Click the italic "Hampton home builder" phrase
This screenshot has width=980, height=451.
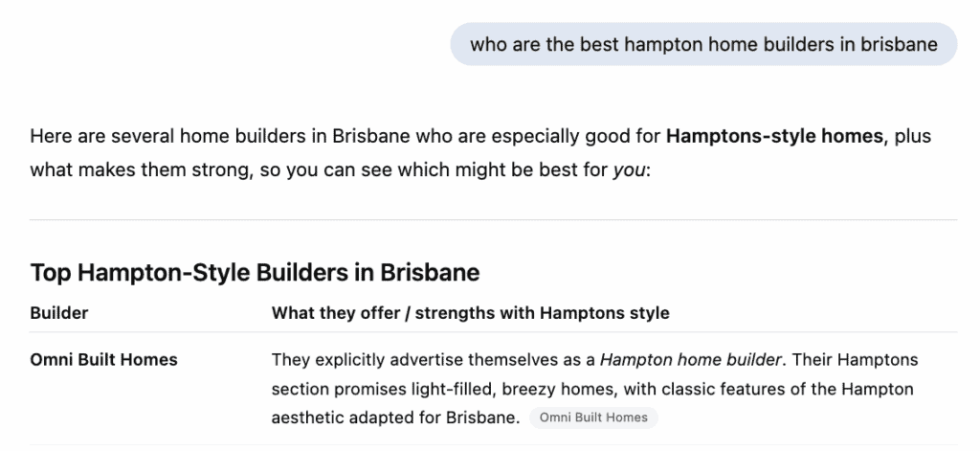click(691, 360)
